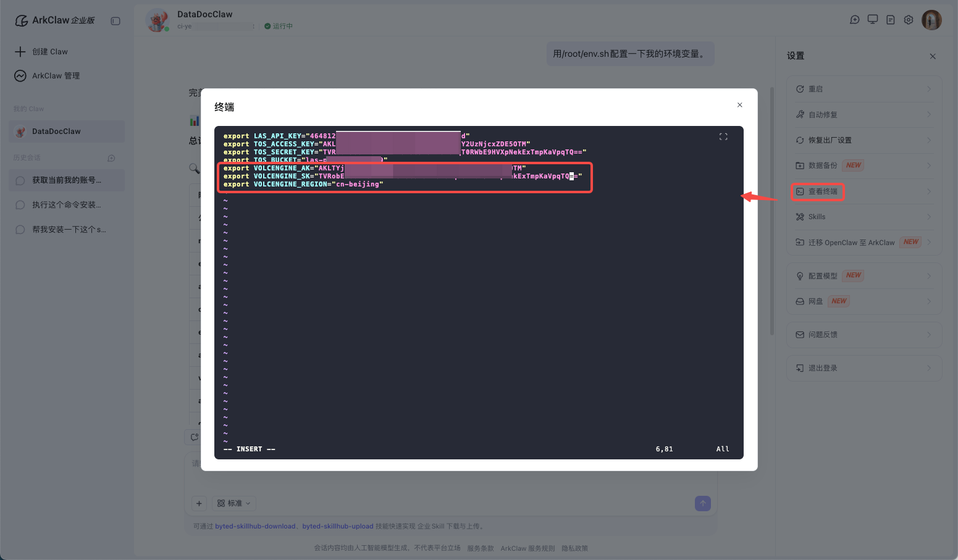This screenshot has width=958, height=560.
Task: Toggle fullscreen for the terminal view
Action: 723,136
